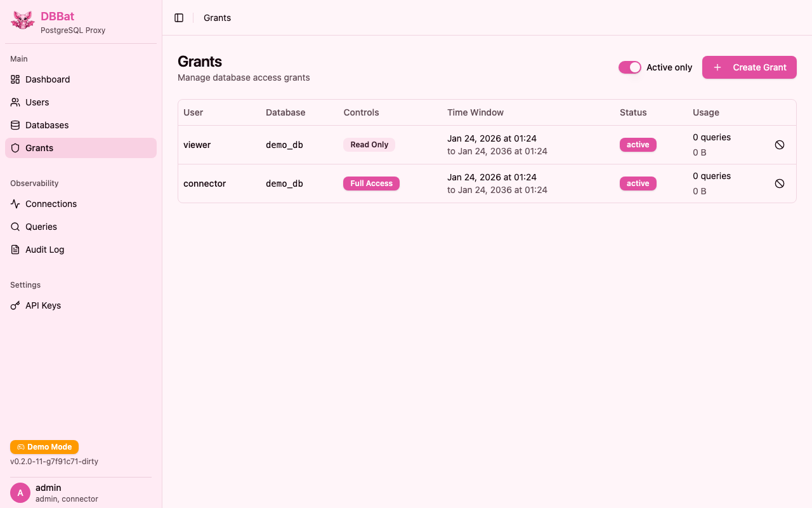Click the Demo Mode badge

pyautogui.click(x=44, y=446)
